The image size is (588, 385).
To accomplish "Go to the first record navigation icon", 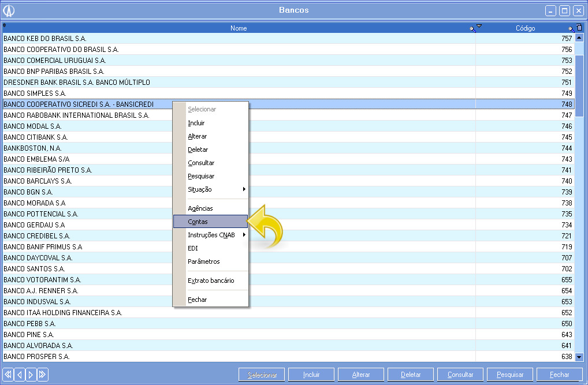I will pos(8,374).
